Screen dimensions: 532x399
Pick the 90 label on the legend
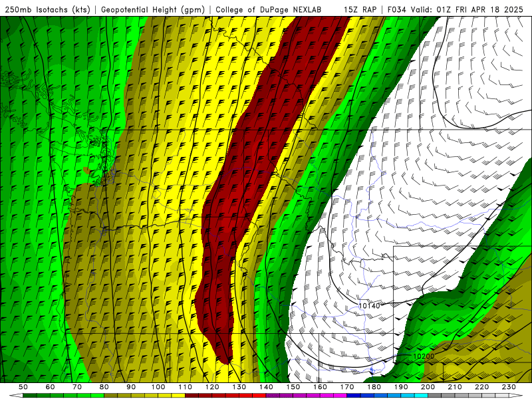tap(131, 387)
